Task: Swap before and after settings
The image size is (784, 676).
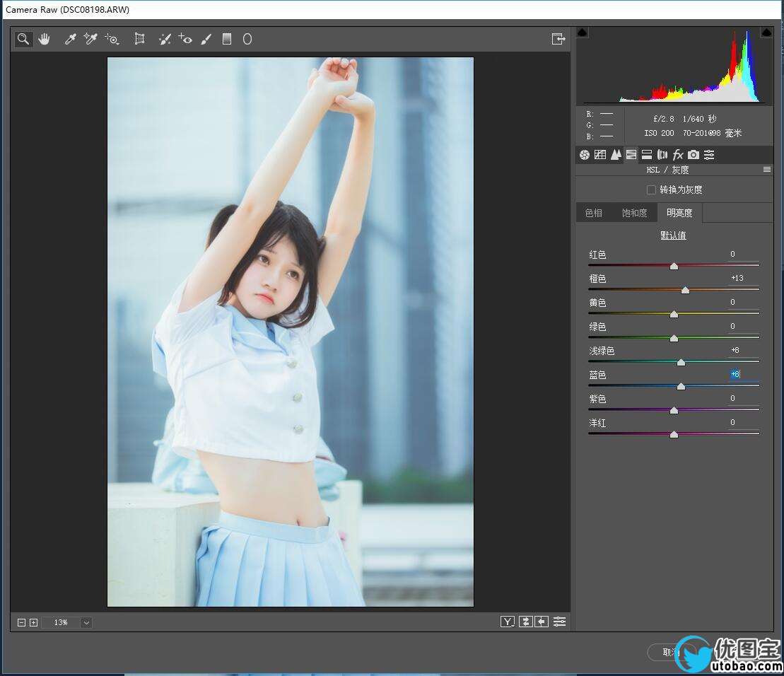Action: pyautogui.click(x=525, y=622)
